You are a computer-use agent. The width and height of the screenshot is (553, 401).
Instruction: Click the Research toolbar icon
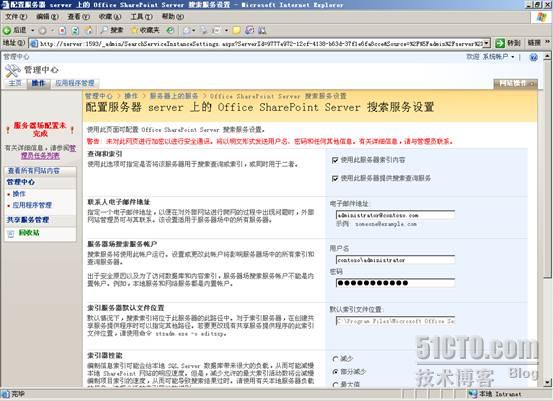(249, 31)
